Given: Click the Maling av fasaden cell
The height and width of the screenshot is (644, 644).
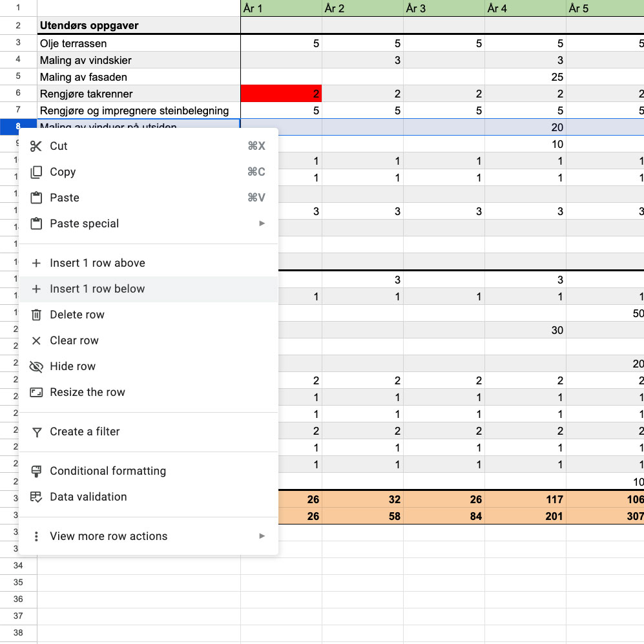Looking at the screenshot, I should pos(138,77).
